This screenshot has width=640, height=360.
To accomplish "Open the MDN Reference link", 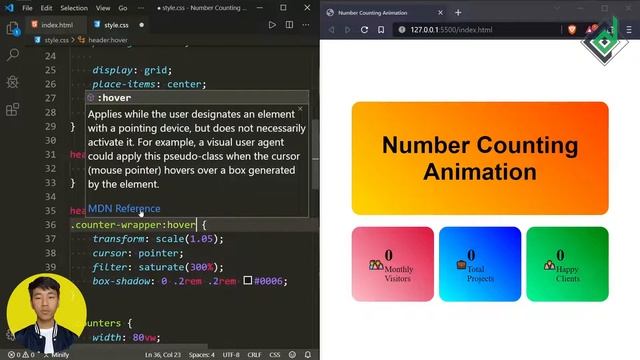I will click(x=124, y=209).
